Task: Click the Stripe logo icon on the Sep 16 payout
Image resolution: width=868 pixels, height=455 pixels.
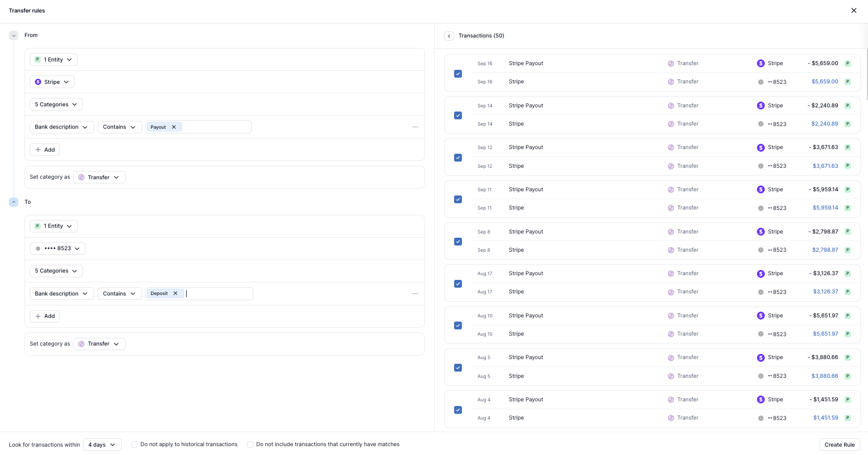Action: pyautogui.click(x=761, y=64)
